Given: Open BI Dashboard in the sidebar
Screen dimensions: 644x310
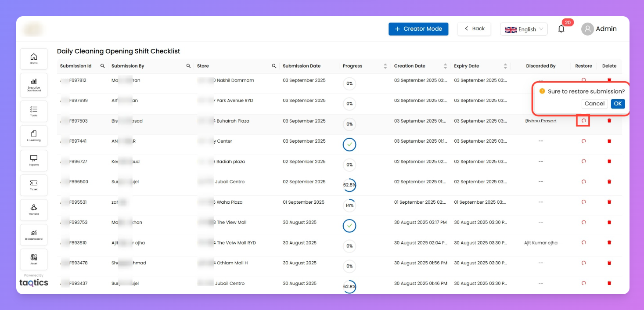Looking at the screenshot, I should pos(34,234).
